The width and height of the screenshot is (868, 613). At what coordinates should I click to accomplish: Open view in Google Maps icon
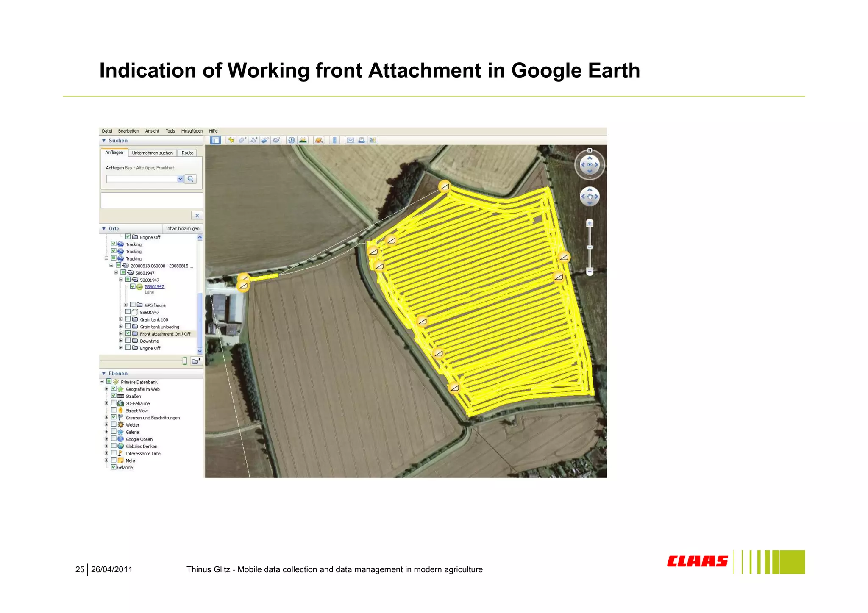pos(373,140)
